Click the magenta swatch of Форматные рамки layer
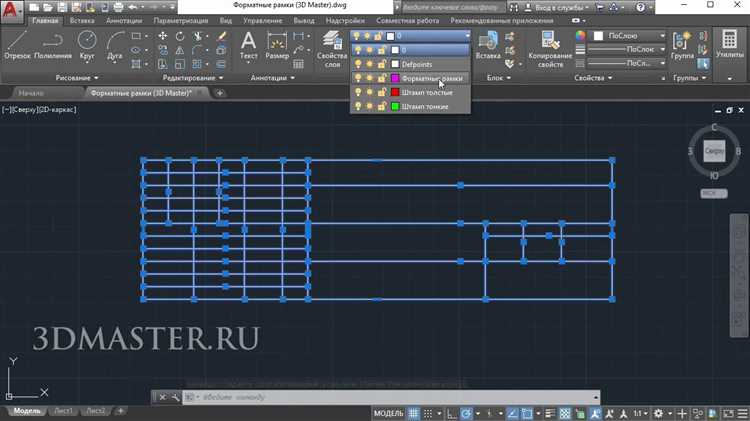750x421 pixels. (x=395, y=77)
